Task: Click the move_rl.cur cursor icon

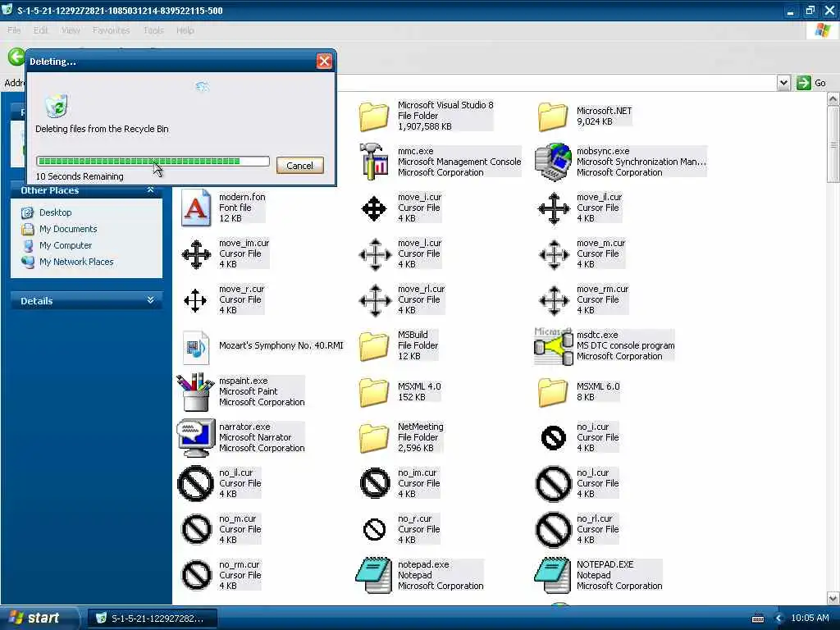Action: tap(374, 300)
